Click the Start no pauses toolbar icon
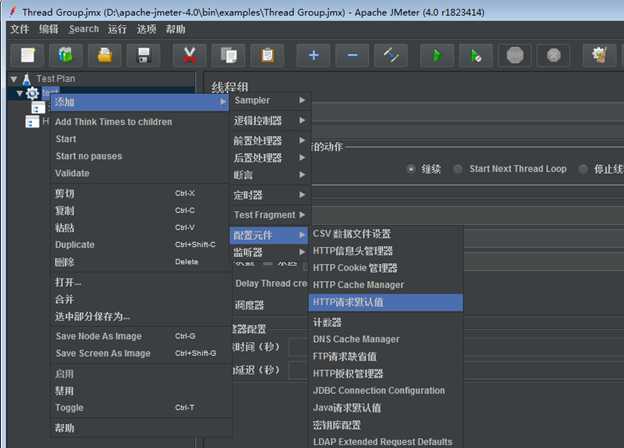 [476, 55]
